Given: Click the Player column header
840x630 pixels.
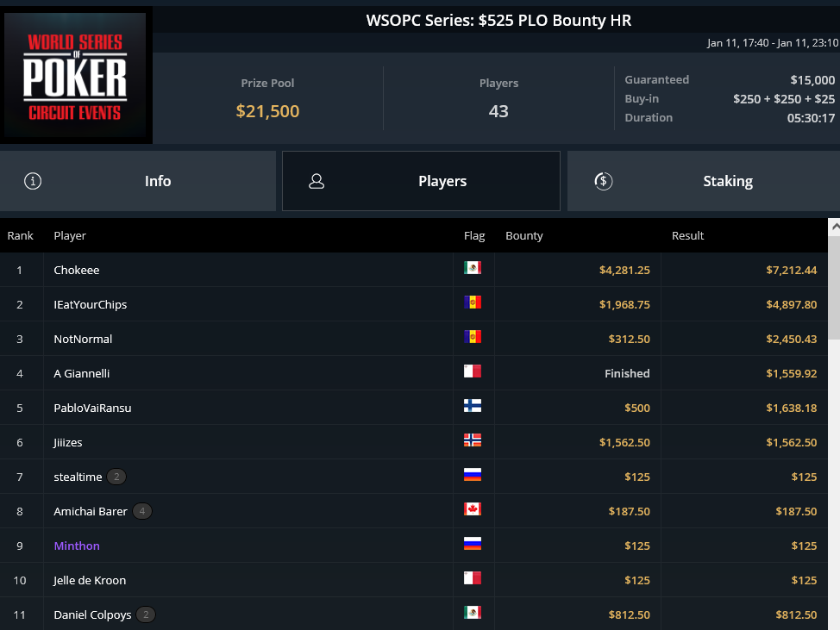Looking at the screenshot, I should 70,235.
